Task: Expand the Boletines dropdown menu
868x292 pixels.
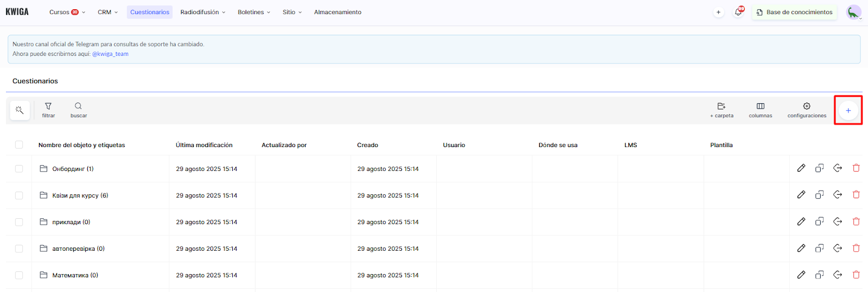Action: 253,12
